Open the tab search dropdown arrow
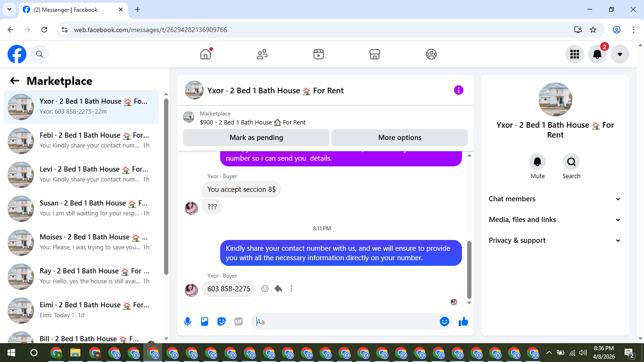This screenshot has width=644, height=362. click(x=9, y=9)
